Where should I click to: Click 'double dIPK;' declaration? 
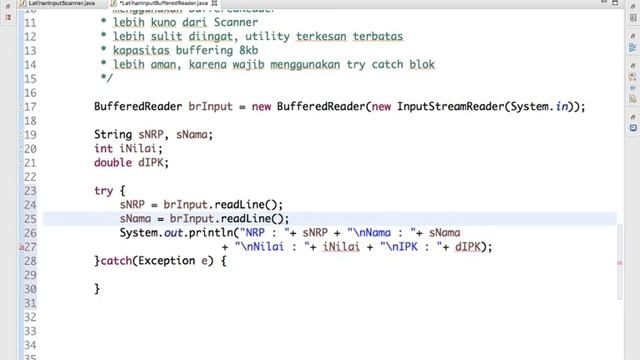click(x=131, y=162)
